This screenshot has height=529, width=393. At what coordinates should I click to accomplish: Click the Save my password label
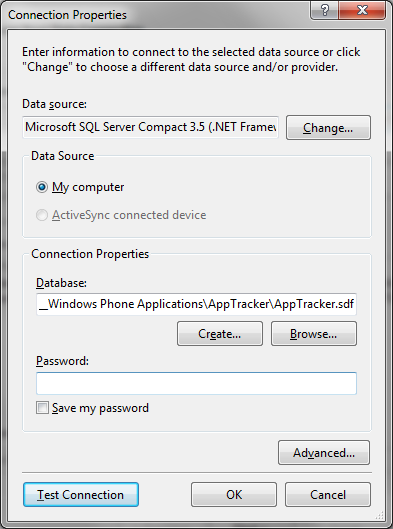point(100,408)
